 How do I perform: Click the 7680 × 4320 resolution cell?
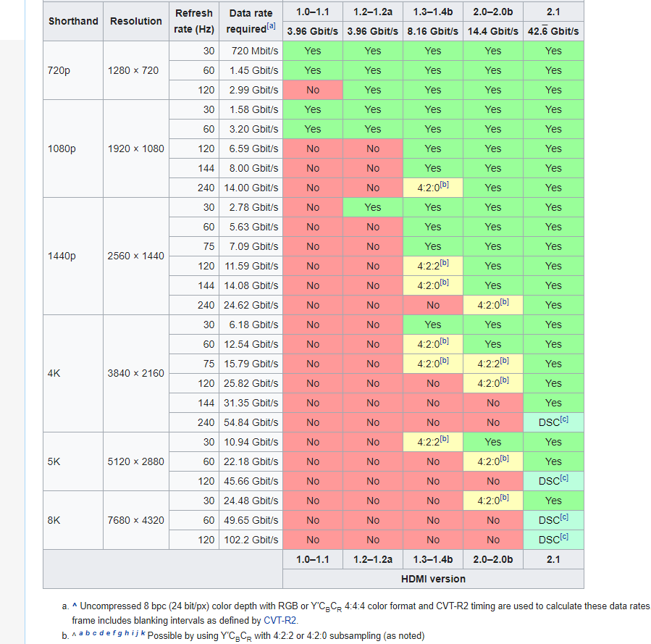click(135, 520)
